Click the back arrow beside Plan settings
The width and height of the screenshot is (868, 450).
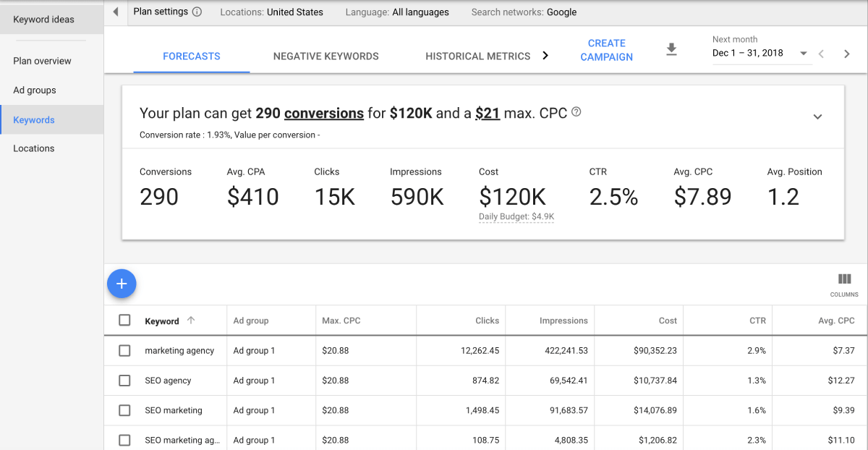point(116,12)
